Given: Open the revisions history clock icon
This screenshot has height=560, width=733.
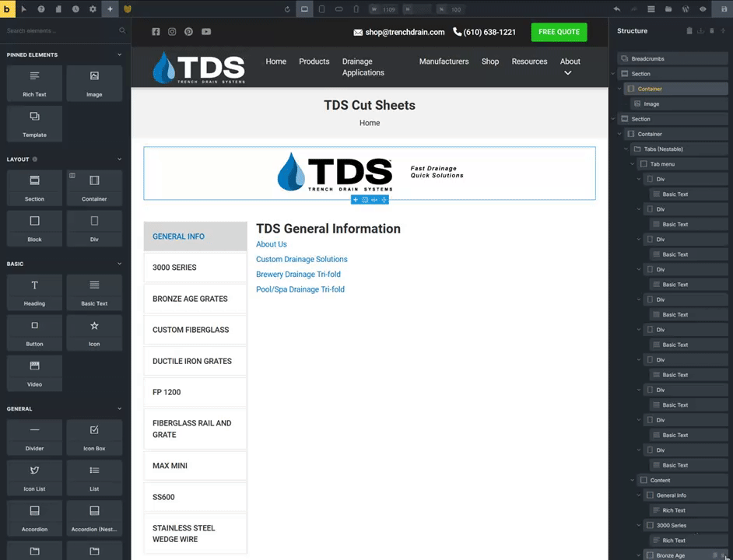Looking at the screenshot, I should tap(75, 9).
